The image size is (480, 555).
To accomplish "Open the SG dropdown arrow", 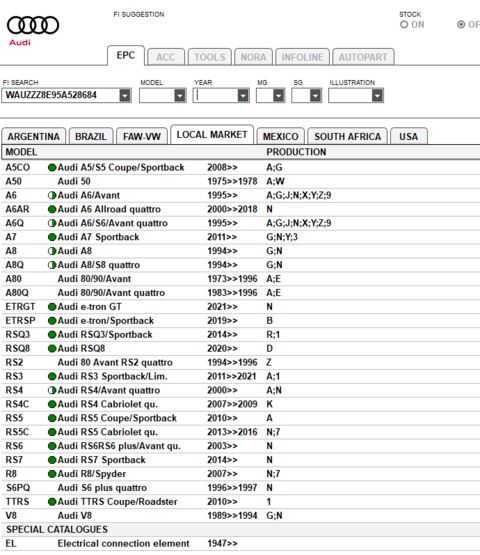I will [x=315, y=96].
